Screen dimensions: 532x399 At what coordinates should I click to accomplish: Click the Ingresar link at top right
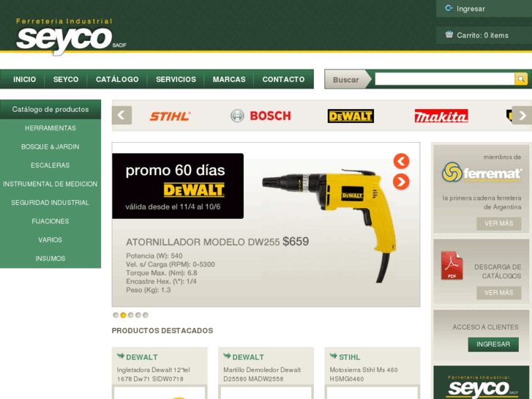coord(471,9)
